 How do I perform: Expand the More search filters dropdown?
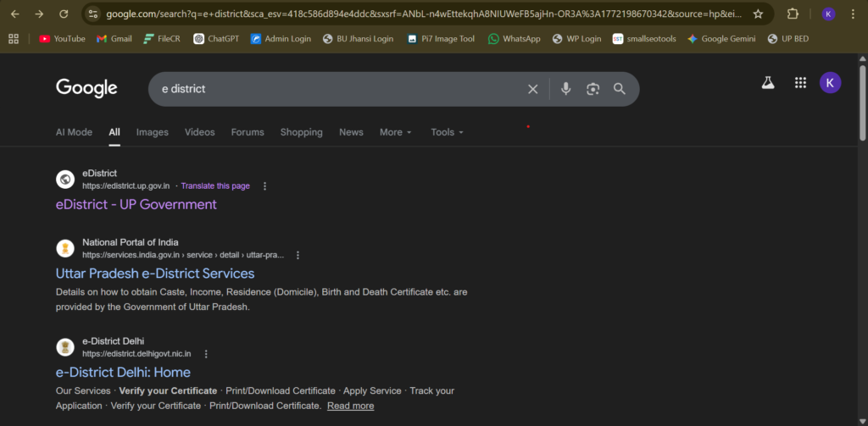[395, 132]
